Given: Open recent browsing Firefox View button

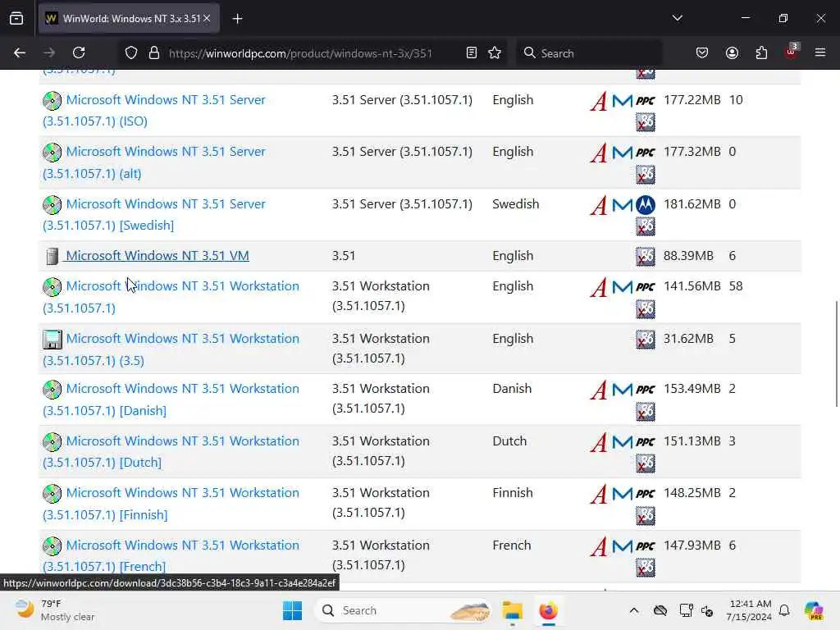Looking at the screenshot, I should (x=16, y=19).
